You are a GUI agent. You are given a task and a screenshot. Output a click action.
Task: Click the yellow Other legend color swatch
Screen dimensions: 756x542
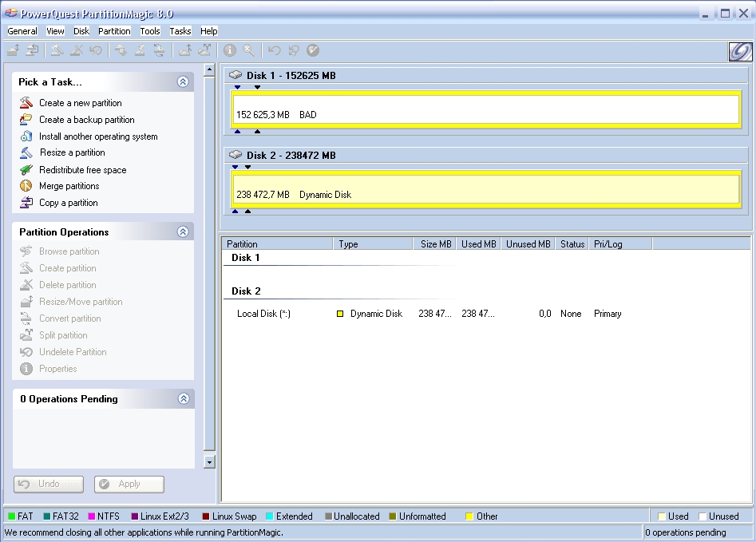[469, 516]
